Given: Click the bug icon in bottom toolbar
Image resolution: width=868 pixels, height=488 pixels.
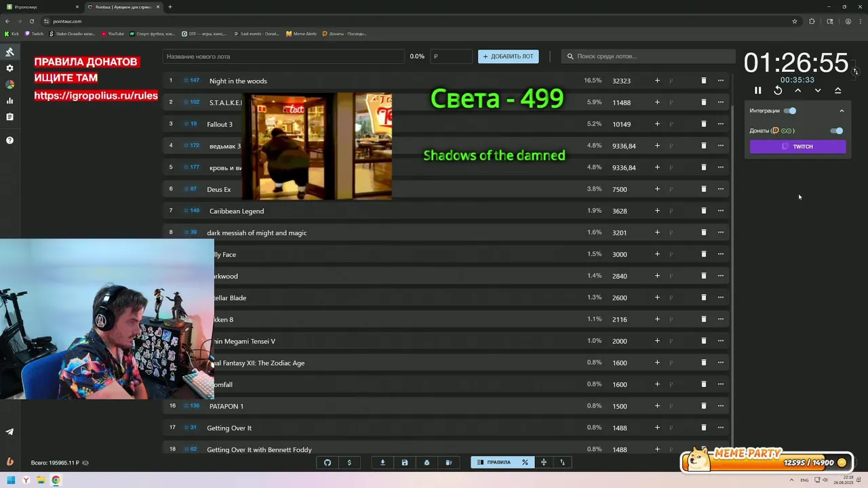Looking at the screenshot, I should coord(427,462).
